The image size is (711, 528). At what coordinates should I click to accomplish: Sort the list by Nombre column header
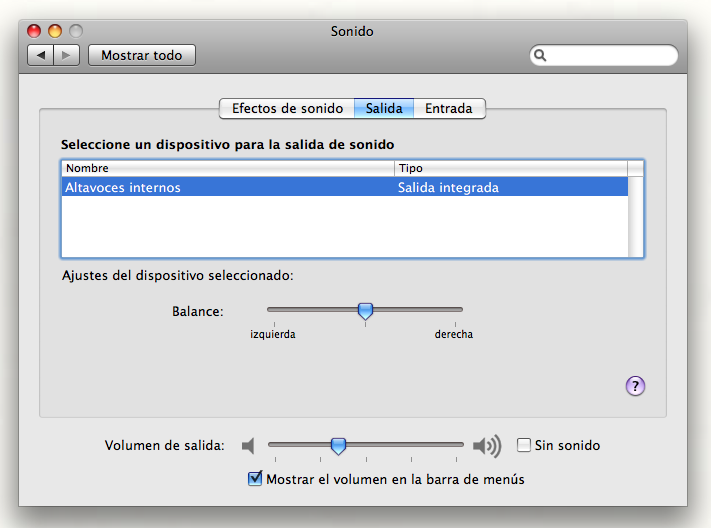[227, 168]
